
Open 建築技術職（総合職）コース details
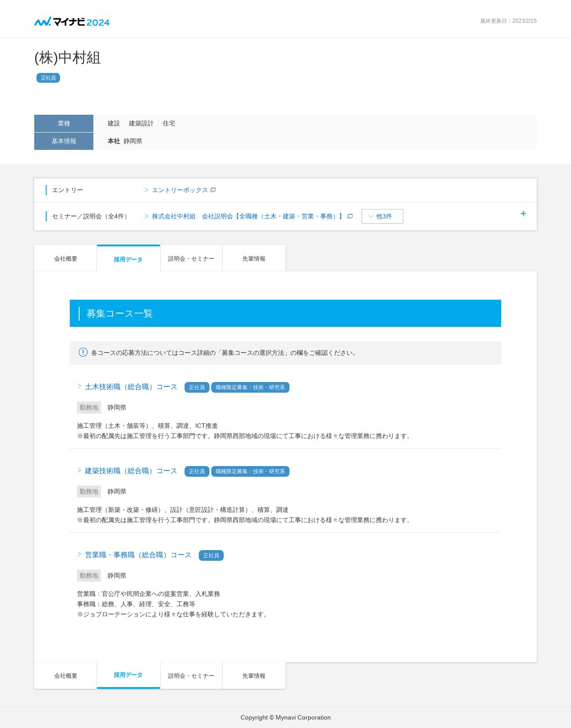(x=131, y=471)
